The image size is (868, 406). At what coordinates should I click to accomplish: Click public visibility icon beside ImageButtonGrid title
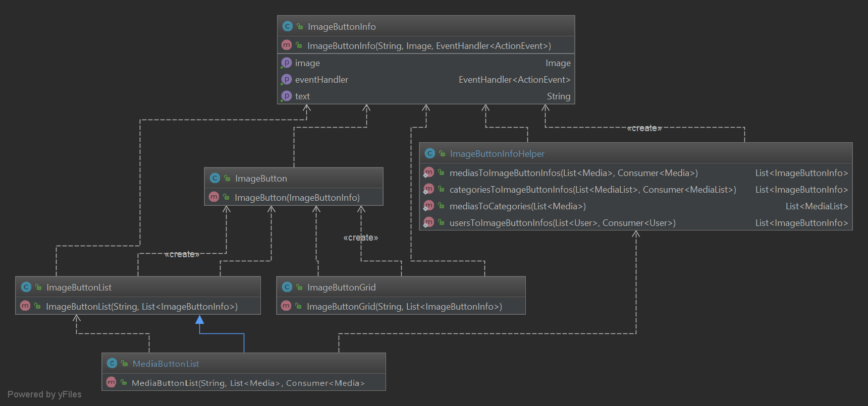click(299, 287)
